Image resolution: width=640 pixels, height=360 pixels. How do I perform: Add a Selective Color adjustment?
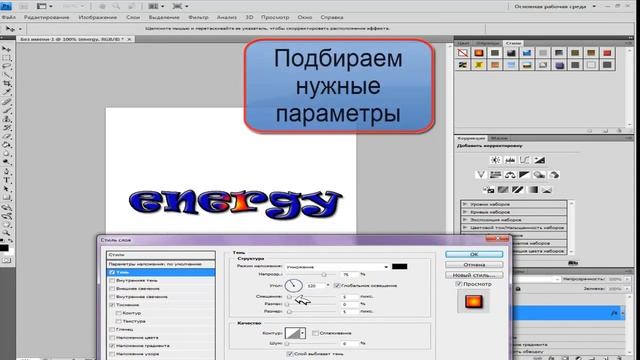click(x=547, y=189)
